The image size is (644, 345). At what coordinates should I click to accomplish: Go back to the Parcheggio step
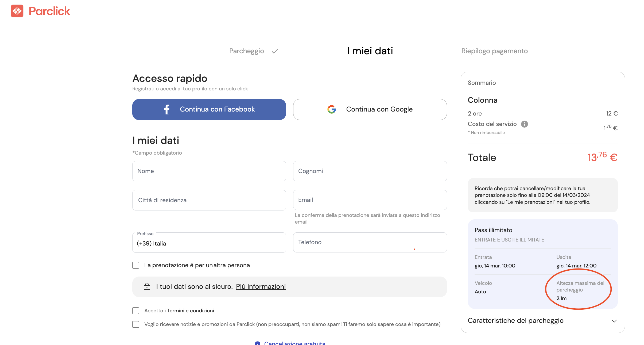[x=246, y=51]
